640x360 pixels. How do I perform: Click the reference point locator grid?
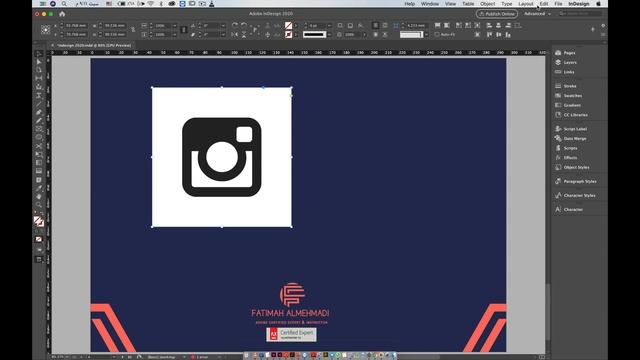point(45,30)
